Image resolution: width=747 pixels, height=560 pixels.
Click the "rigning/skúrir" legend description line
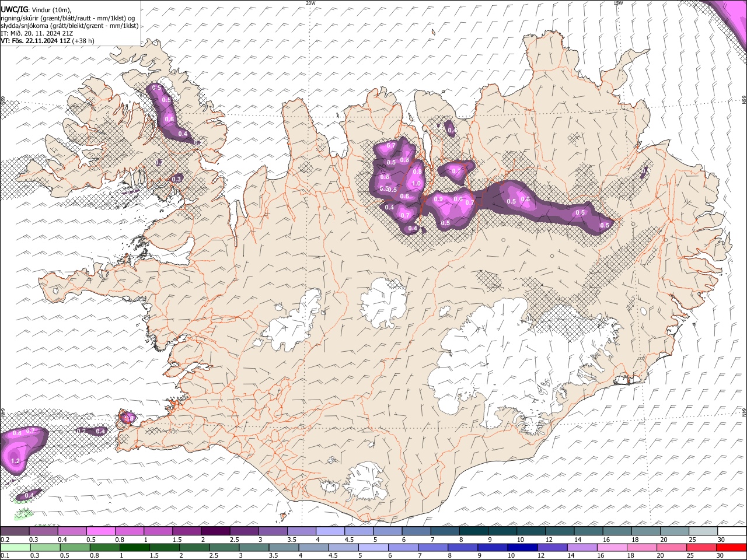(x=68, y=17)
